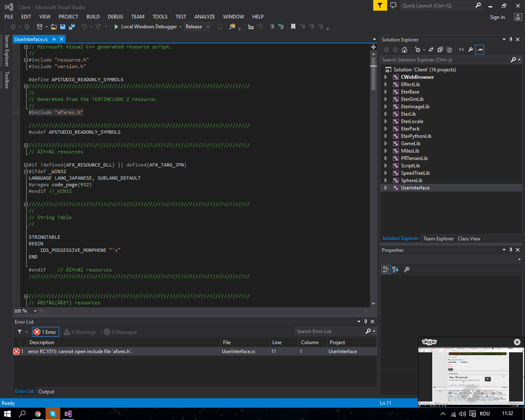Screen dimensions: 525x420
Task: Open the DEBUG menu
Action: (115, 17)
